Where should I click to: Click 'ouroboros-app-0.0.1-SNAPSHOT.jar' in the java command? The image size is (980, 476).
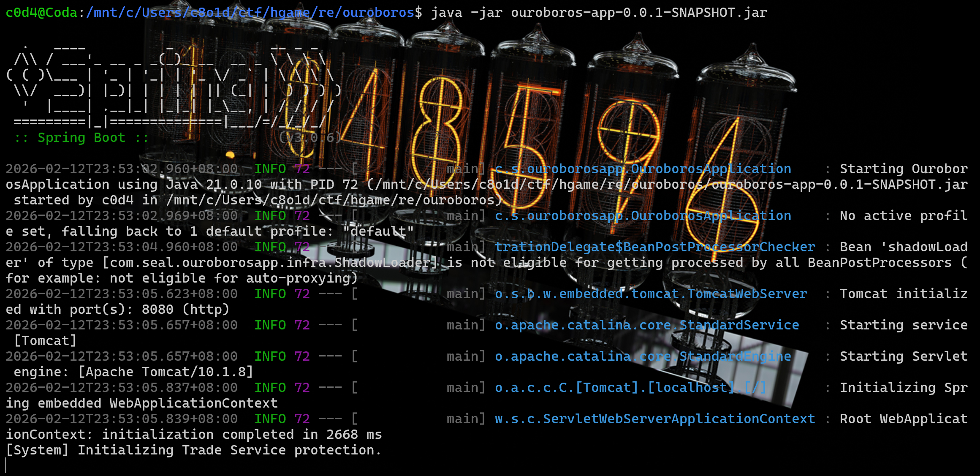(x=639, y=13)
